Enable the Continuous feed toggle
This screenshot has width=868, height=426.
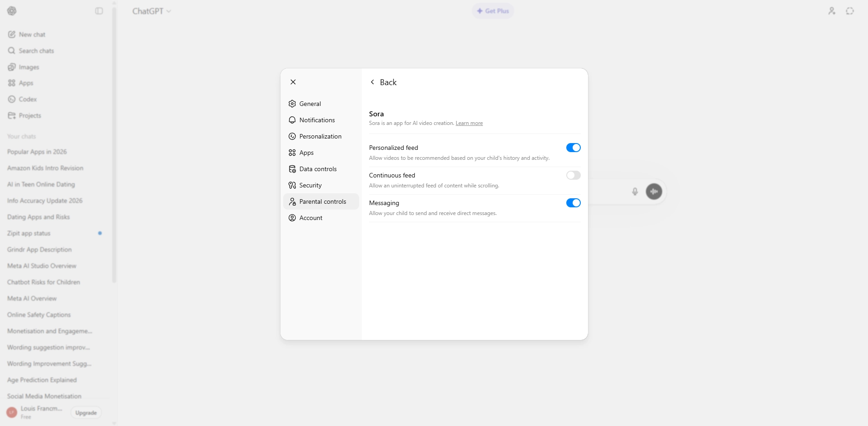[573, 175]
